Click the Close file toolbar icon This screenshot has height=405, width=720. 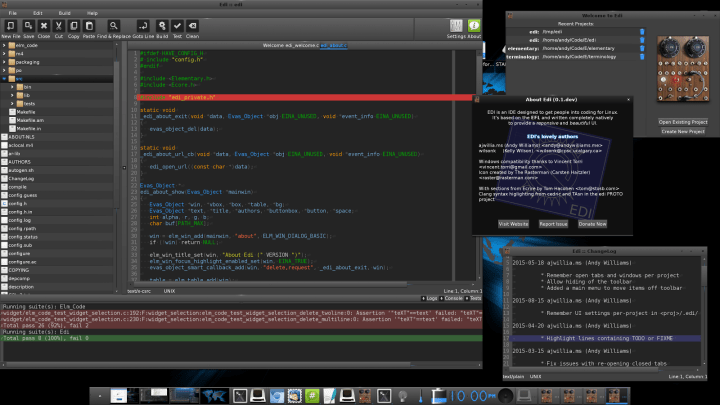click(x=44, y=26)
